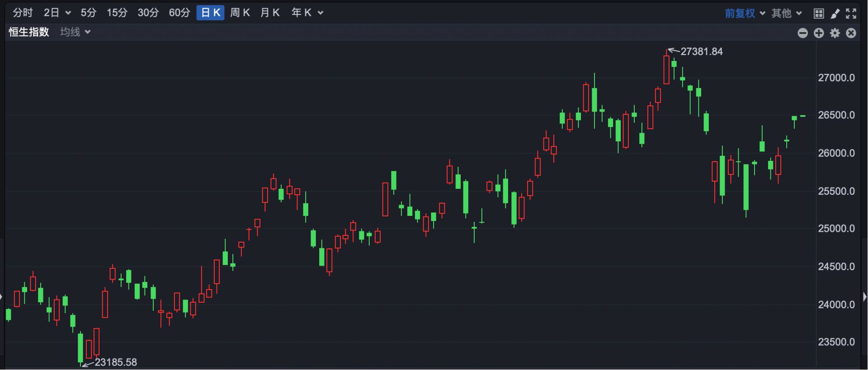The width and height of the screenshot is (868, 370).
Task: Click the right-edge panel expand arrow
Action: [x=864, y=297]
